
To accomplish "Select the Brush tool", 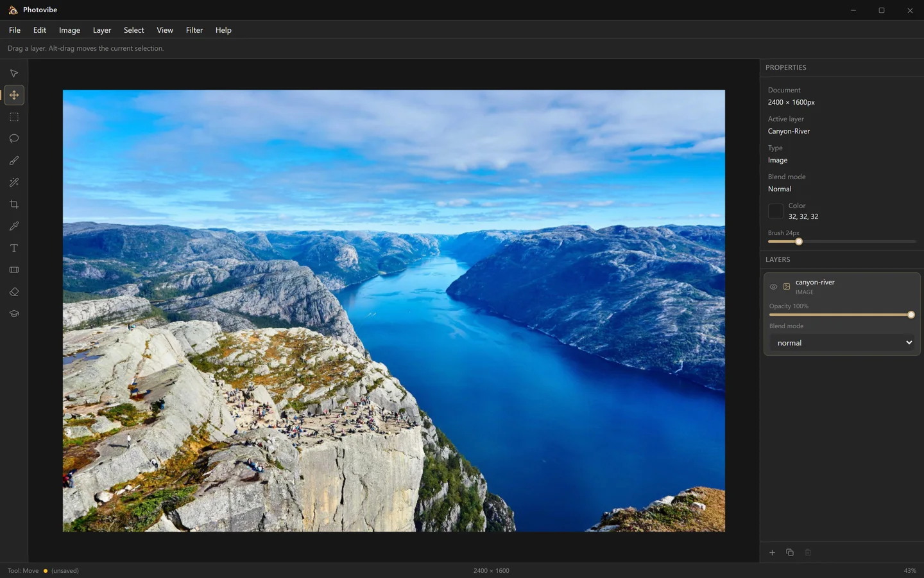I will point(14,161).
